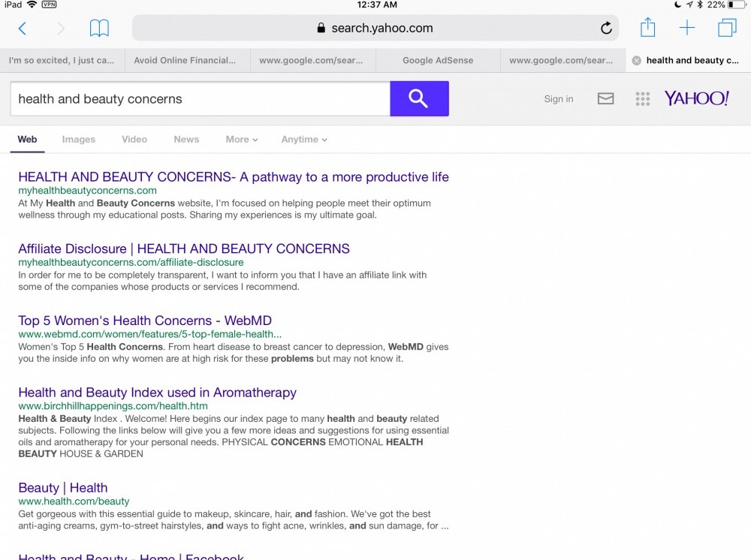
Task: Open HEALTH AND BEAUTY CONCERNS pathway result
Action: tap(234, 177)
